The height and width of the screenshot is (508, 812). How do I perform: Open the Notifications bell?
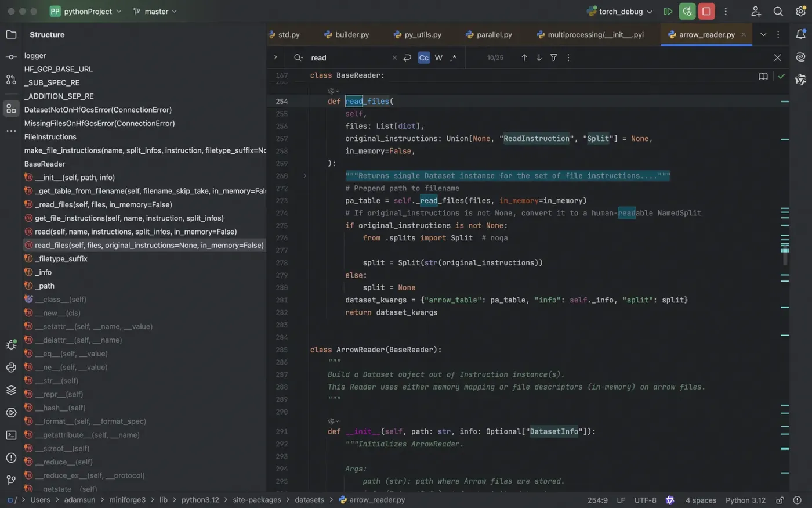pyautogui.click(x=801, y=34)
